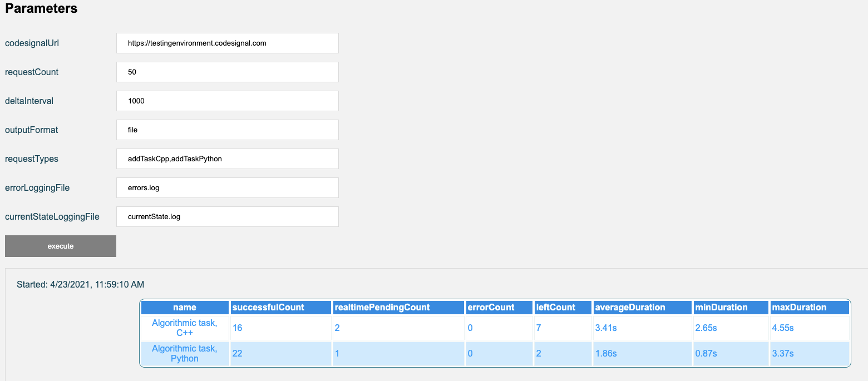868x381 pixels.
Task: Click maxDuration value 3.37s
Action: pyautogui.click(x=782, y=354)
